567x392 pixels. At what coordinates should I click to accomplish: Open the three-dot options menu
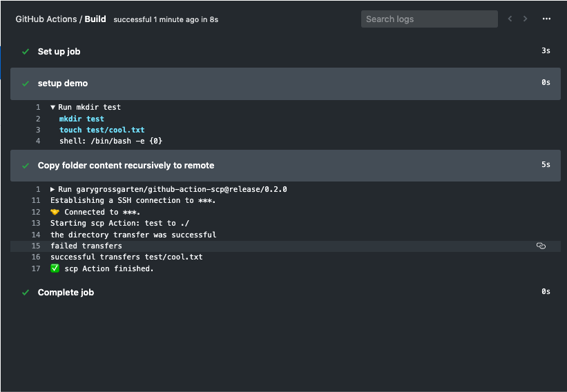tap(546, 19)
